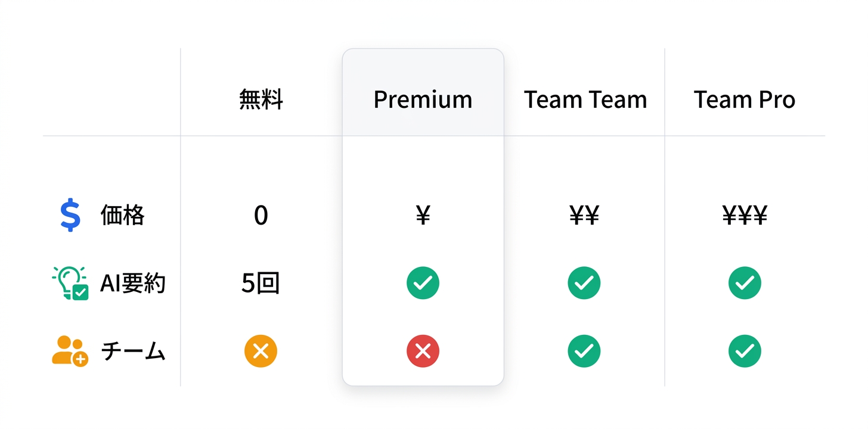Choose the Team Pro plan header
This screenshot has width=868, height=429.
click(745, 100)
